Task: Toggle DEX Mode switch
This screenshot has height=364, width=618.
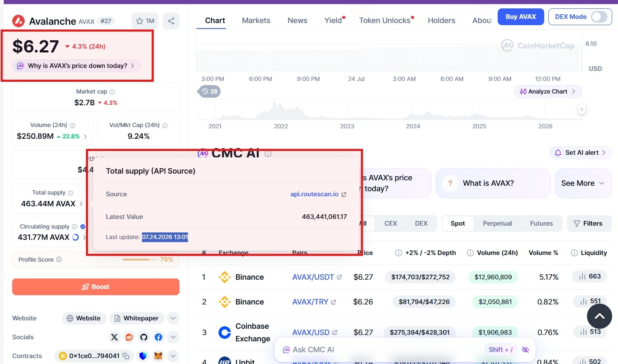Action: click(599, 17)
